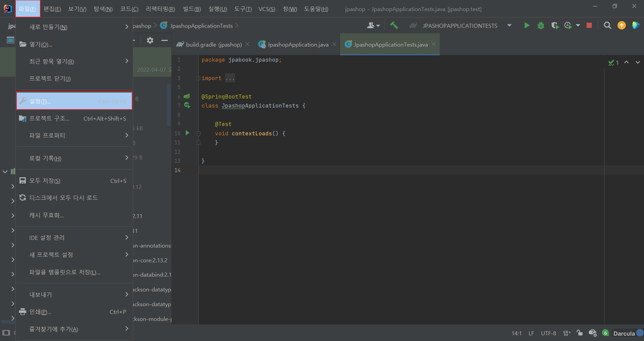Screen dimensions: 644x341
Task: Switch to the JpashopApplication.java tab
Action: (298, 45)
